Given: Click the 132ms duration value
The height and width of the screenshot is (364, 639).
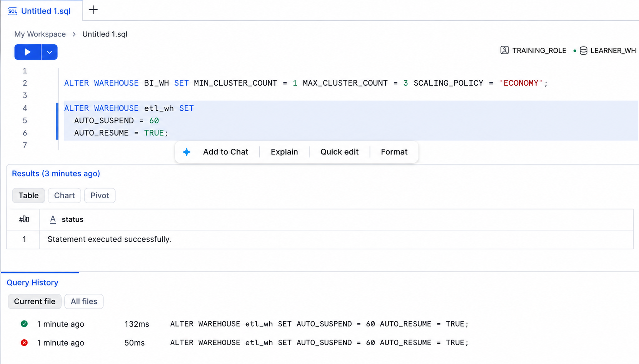Looking at the screenshot, I should [x=137, y=324].
